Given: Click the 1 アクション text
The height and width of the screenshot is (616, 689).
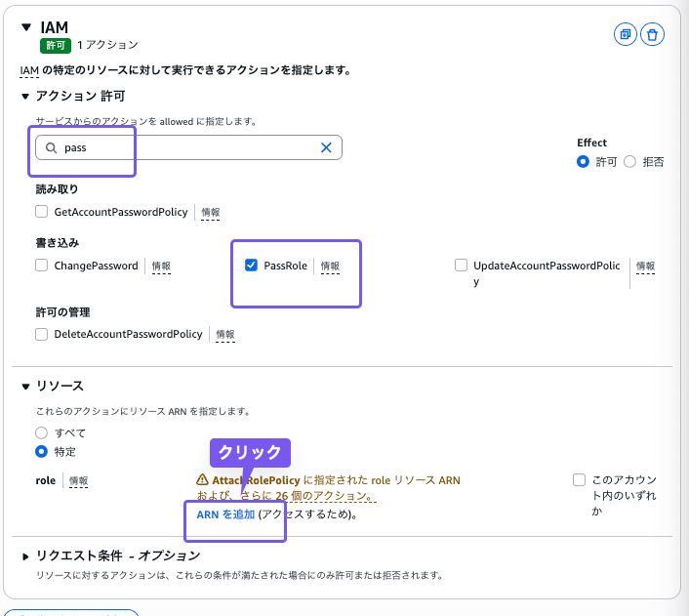Looking at the screenshot, I should coord(107,45).
